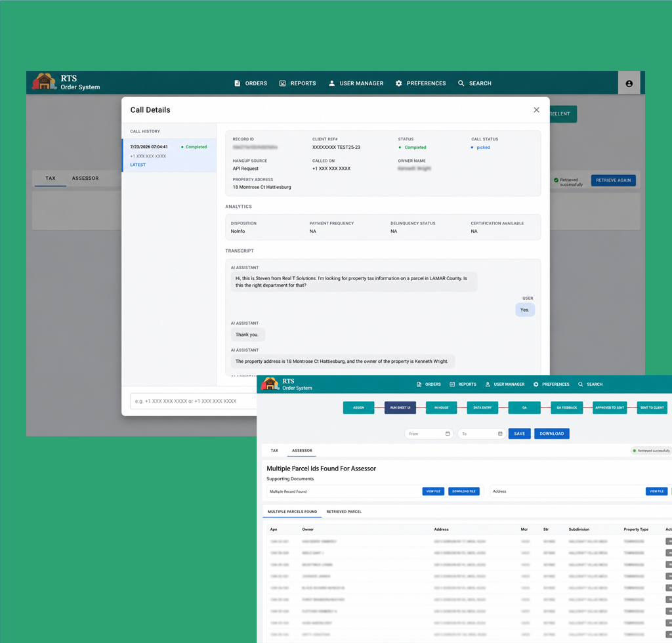The width and height of the screenshot is (672, 643).
Task: Switch to the Retrieved Parcel tab
Action: click(344, 512)
